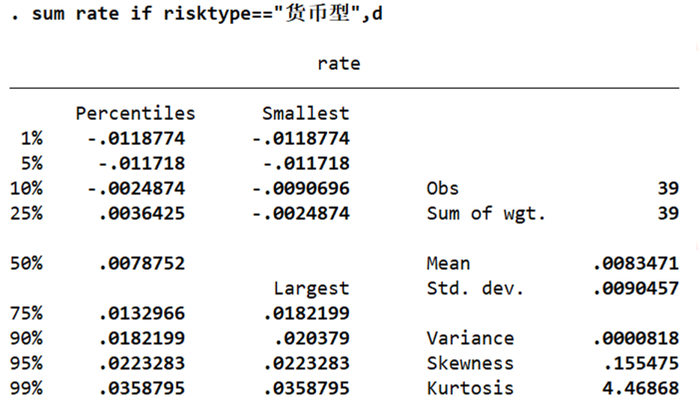
Task: Select the Smallest column header
Action: pyautogui.click(x=305, y=113)
